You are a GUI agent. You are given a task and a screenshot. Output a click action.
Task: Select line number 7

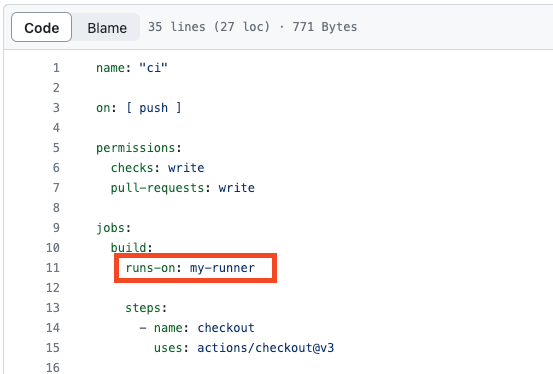tap(56, 188)
